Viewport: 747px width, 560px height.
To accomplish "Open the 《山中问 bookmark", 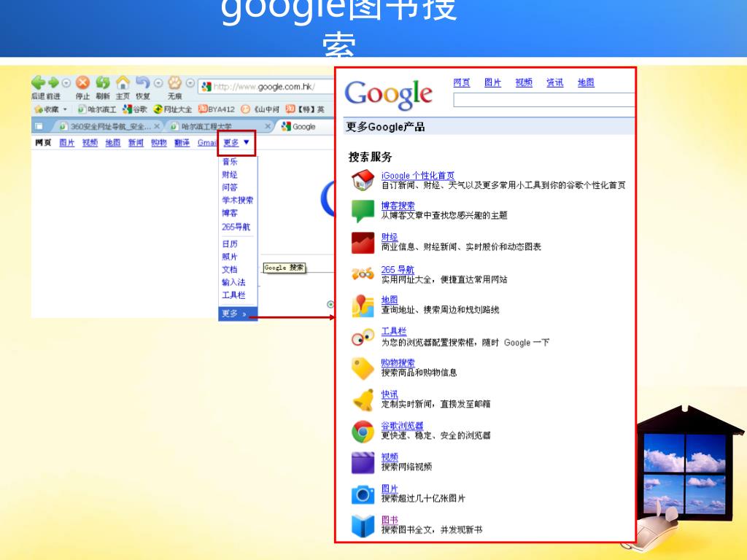I will (x=260, y=109).
